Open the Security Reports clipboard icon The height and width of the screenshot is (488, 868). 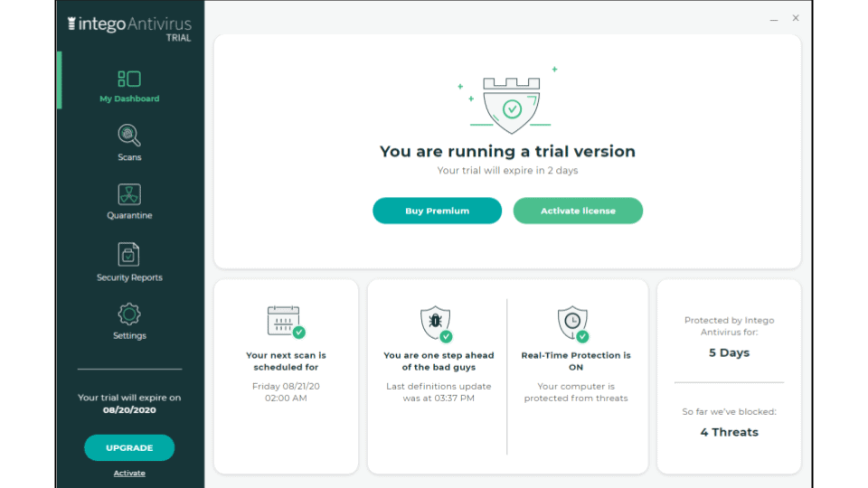tap(128, 255)
